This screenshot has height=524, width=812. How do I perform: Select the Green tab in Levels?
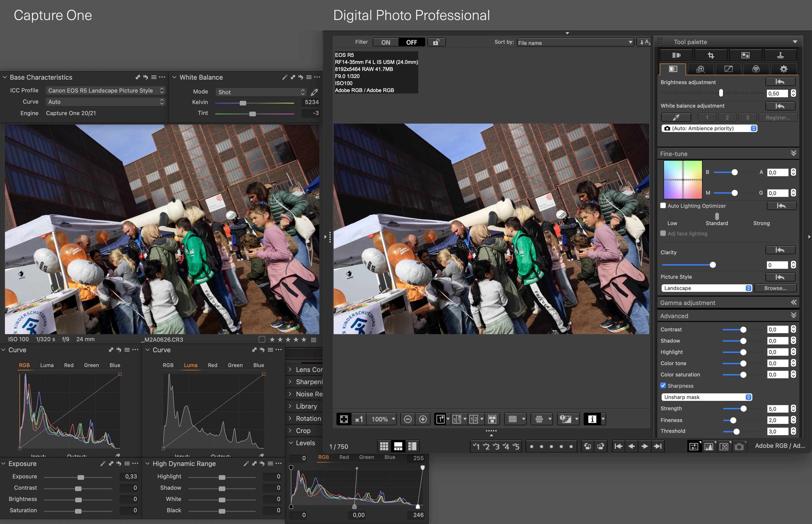point(366,457)
